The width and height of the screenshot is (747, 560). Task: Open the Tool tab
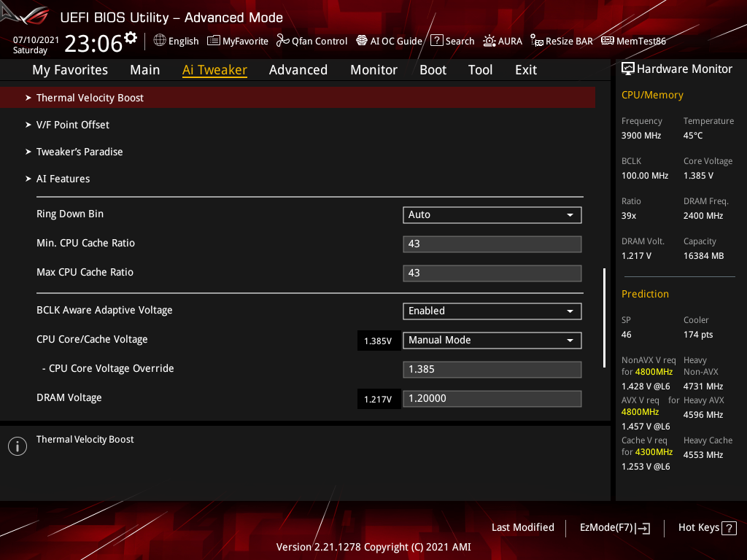tap(480, 70)
